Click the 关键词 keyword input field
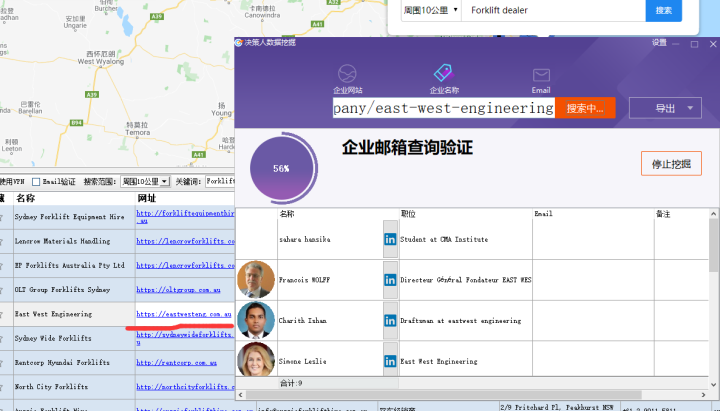This screenshot has height=411, width=720. click(220, 181)
